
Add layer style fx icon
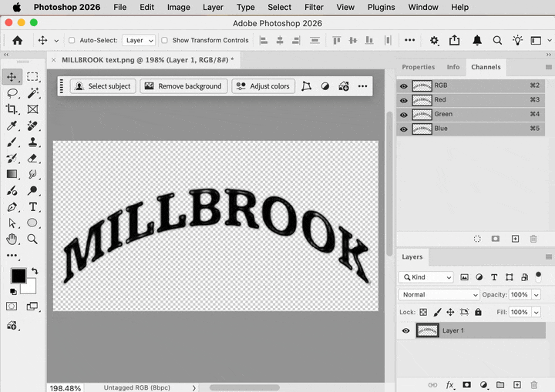450,385
